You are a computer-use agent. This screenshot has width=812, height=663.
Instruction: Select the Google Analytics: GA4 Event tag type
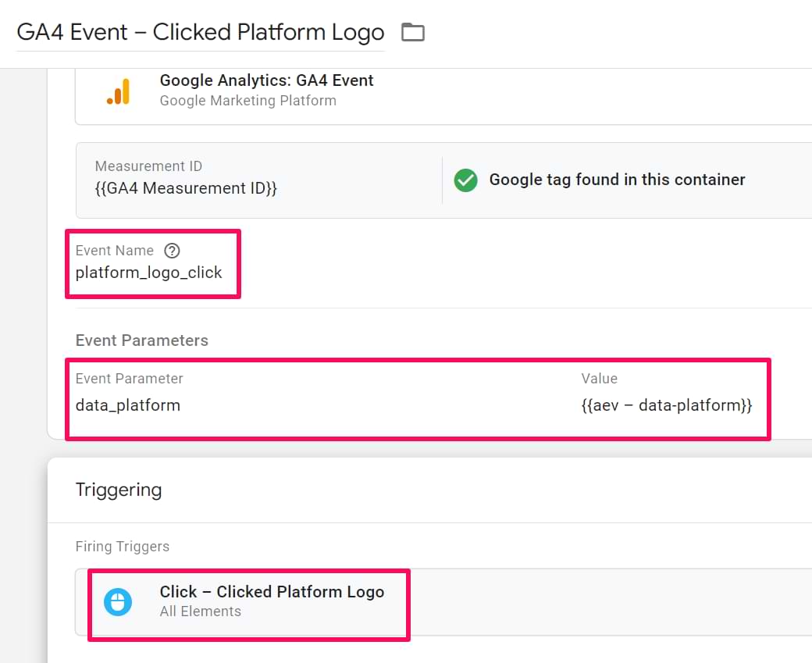266,80
